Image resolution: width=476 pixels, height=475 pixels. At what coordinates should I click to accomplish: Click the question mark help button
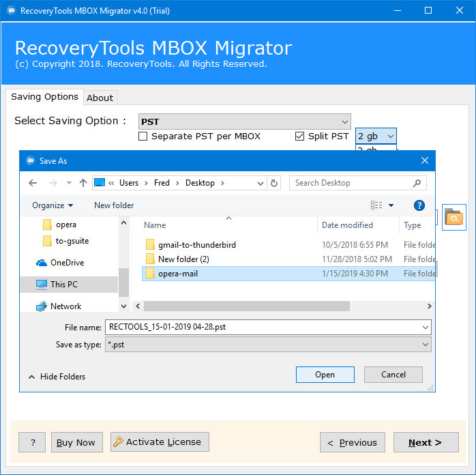point(32,442)
